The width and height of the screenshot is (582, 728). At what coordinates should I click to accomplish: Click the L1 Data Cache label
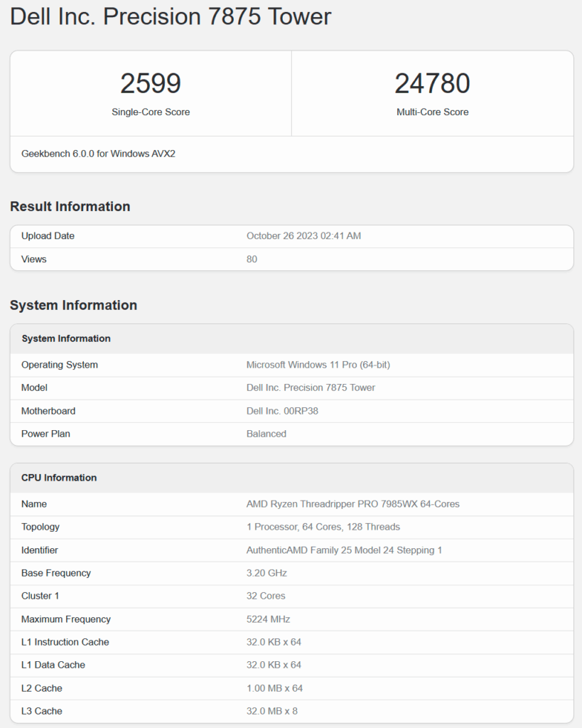click(x=53, y=665)
